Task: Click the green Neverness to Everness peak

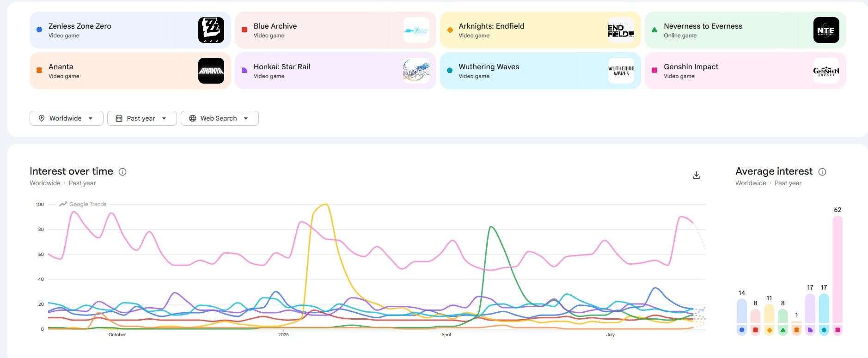Action: (490, 227)
